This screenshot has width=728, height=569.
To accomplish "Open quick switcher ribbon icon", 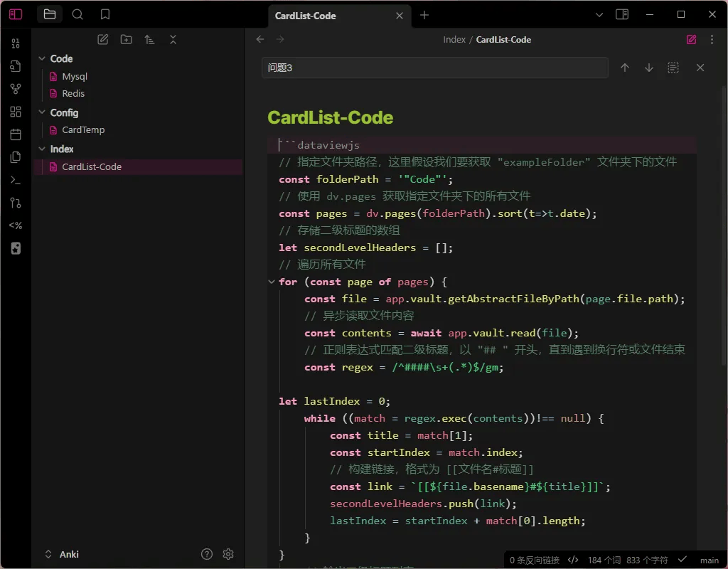I will pos(16,66).
